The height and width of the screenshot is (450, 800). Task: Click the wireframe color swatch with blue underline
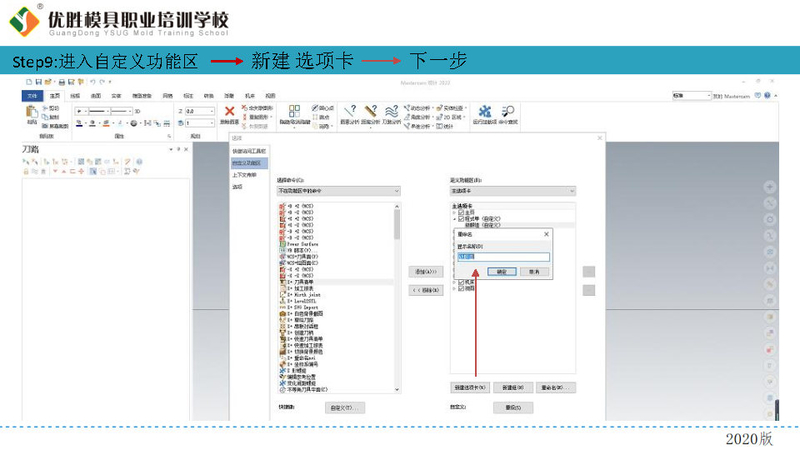[x=79, y=123]
